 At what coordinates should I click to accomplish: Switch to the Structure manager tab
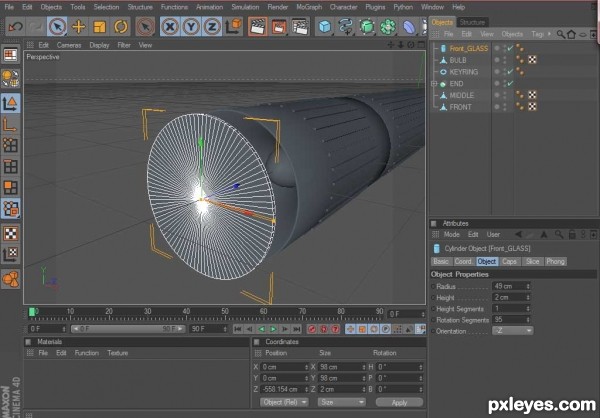click(x=472, y=22)
